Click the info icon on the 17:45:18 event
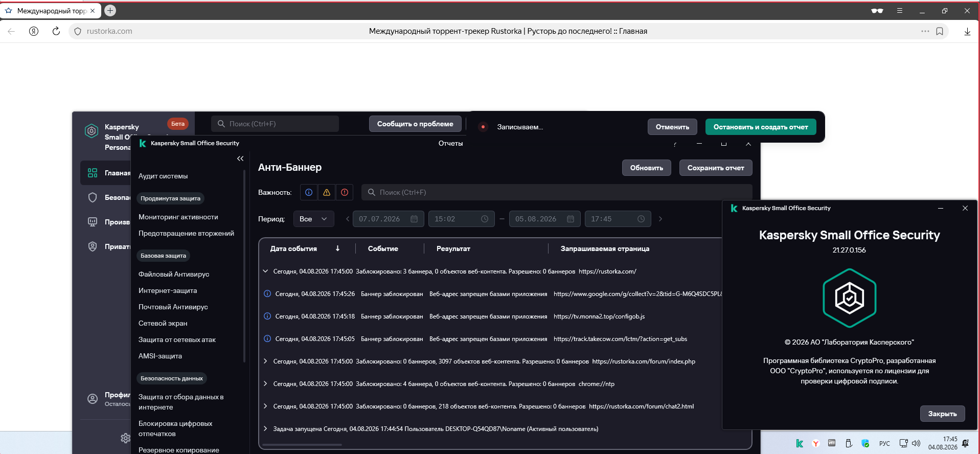The width and height of the screenshot is (980, 454). tap(267, 316)
